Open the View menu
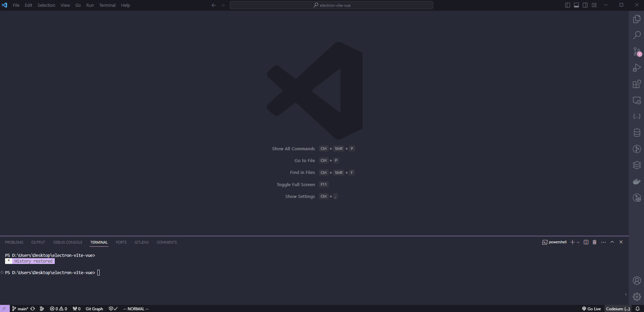Viewport: 644px width, 312px height. pos(65,5)
